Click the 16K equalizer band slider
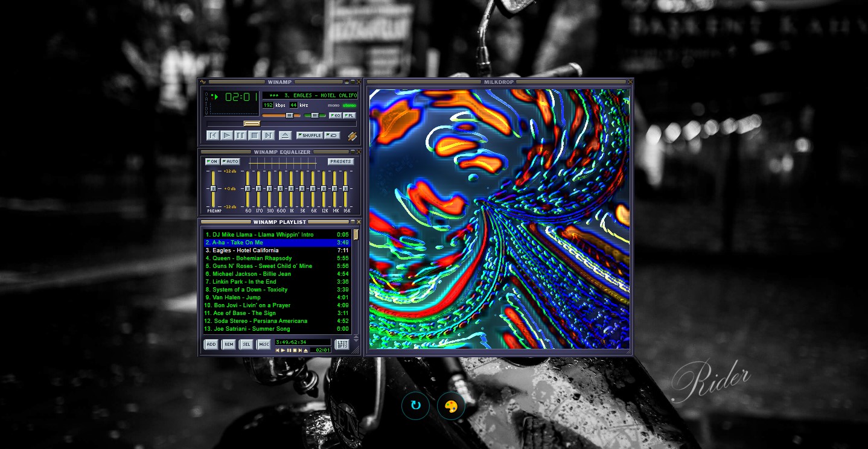Screen dimensions: 868x449 click(x=346, y=189)
